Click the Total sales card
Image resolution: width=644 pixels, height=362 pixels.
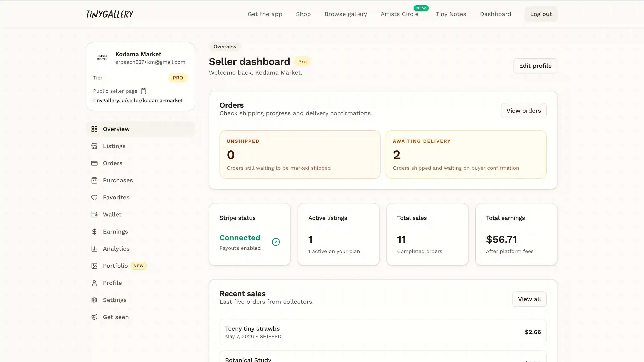427,234
